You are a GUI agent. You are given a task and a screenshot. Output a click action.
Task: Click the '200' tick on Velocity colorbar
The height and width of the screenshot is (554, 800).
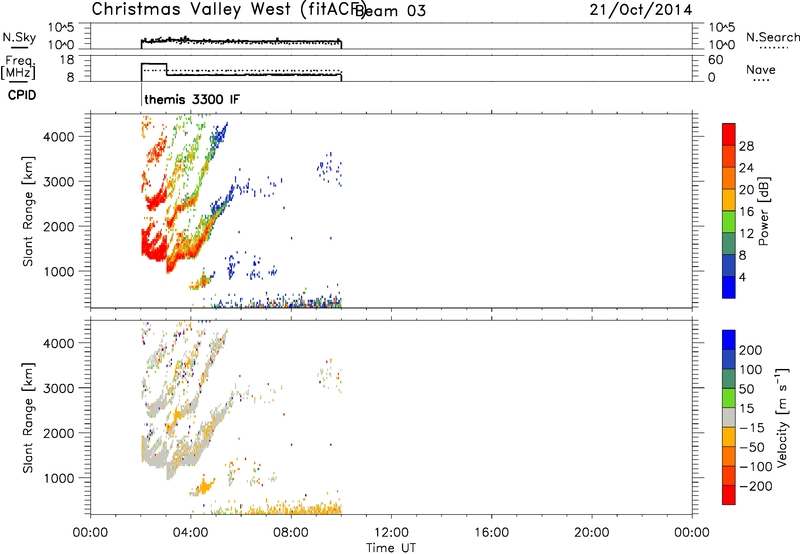point(751,350)
